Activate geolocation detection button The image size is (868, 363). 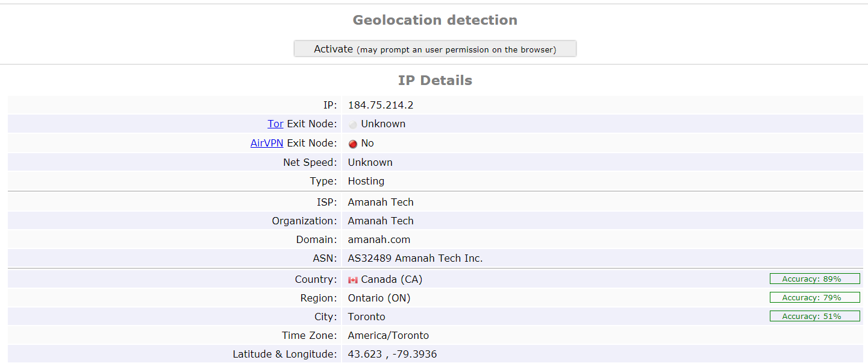coord(435,49)
